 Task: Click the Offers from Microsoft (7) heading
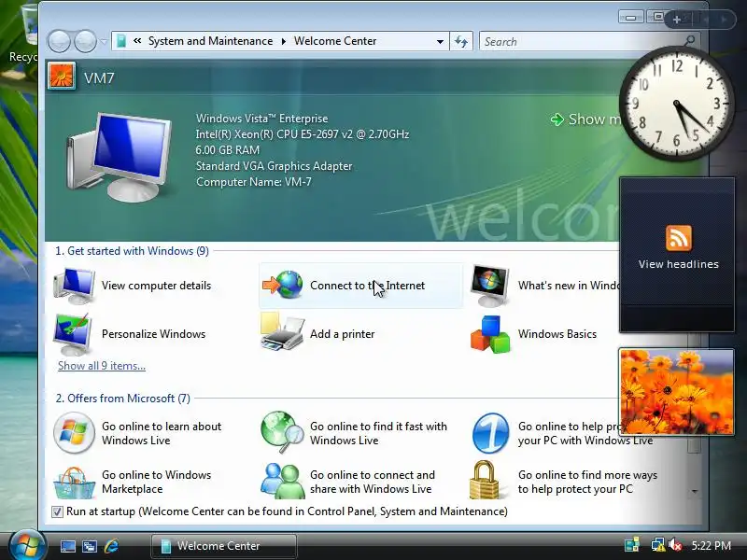[x=123, y=399]
